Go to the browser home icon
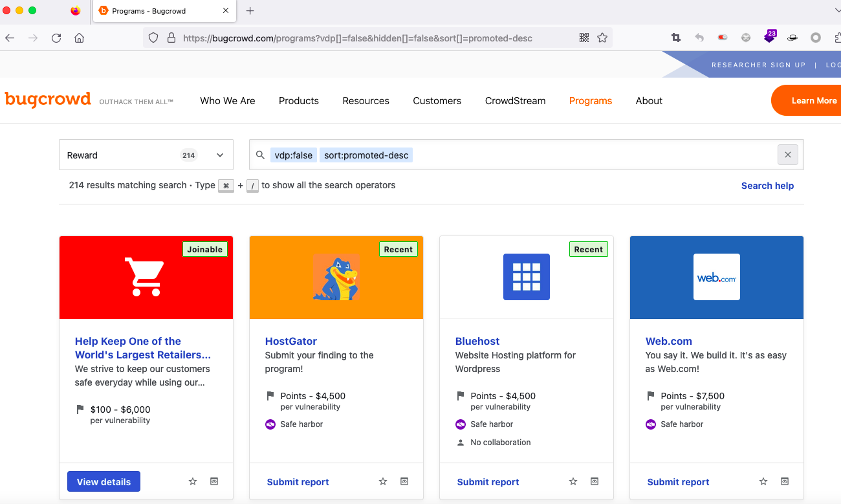Image resolution: width=841 pixels, height=504 pixels. coord(79,38)
